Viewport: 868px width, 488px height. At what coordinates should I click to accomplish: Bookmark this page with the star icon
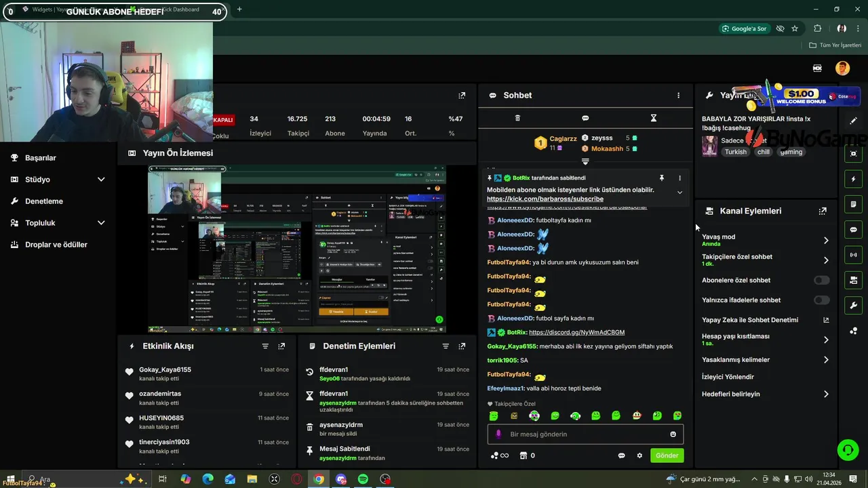point(795,28)
